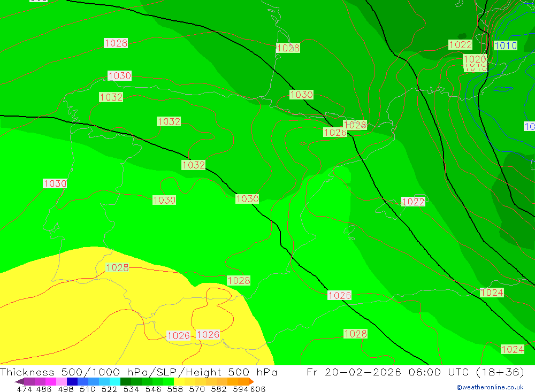Click the forecast date 'Fr 20-02-2026 06:00 UTC (18+36)'

pos(415,372)
